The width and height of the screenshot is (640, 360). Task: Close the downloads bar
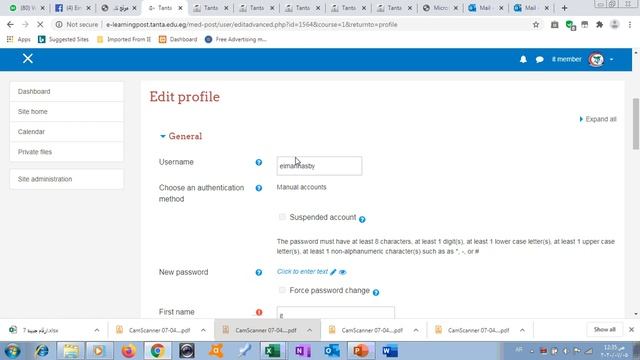tap(631, 329)
